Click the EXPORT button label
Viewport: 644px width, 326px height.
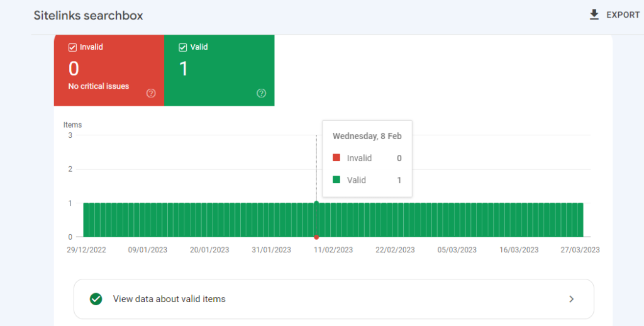click(x=623, y=15)
